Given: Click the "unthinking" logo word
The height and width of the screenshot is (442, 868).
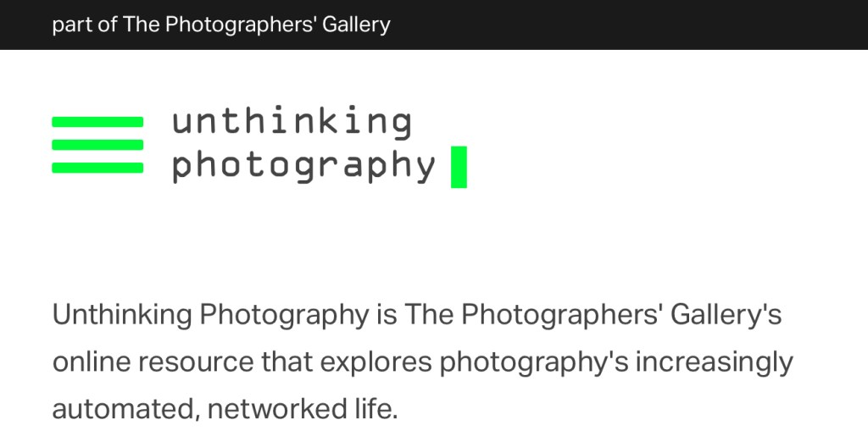Looking at the screenshot, I should pos(292,122).
